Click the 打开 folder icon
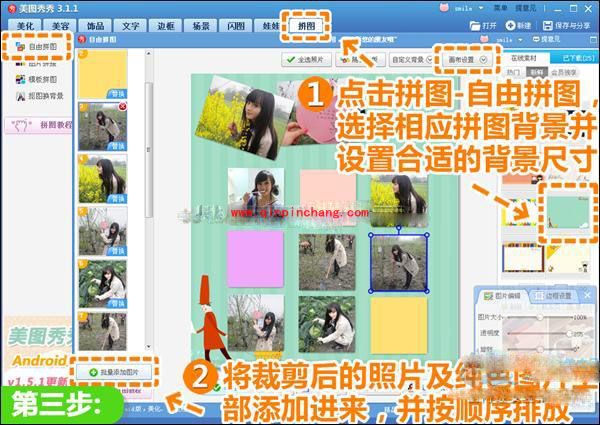The width and height of the screenshot is (600, 425). [475, 26]
